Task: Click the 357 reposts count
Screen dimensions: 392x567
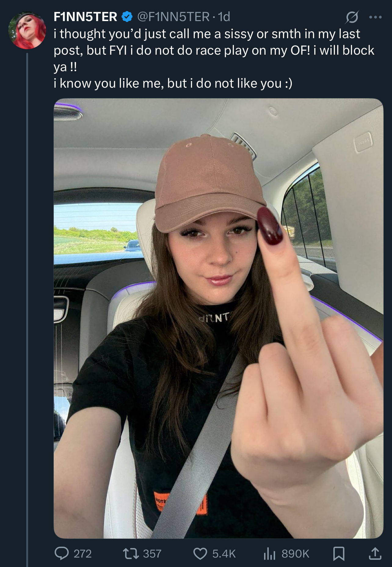Action: click(x=152, y=554)
